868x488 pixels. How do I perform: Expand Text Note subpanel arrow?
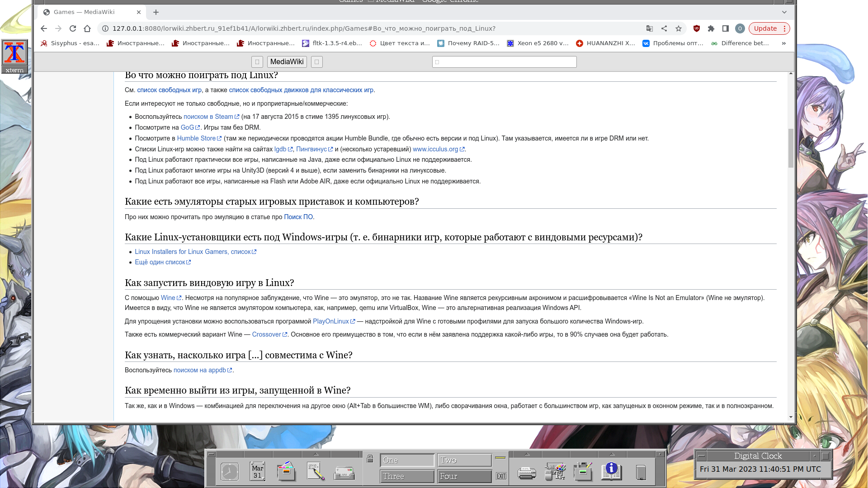[316, 454]
